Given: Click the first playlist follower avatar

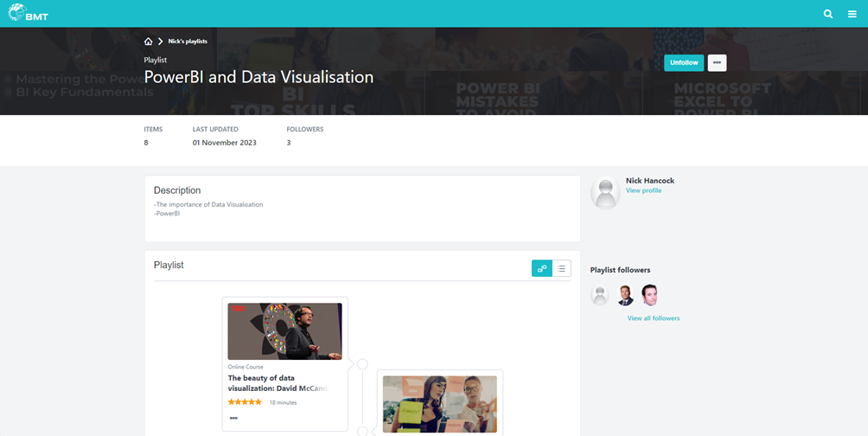Looking at the screenshot, I should pyautogui.click(x=600, y=296).
